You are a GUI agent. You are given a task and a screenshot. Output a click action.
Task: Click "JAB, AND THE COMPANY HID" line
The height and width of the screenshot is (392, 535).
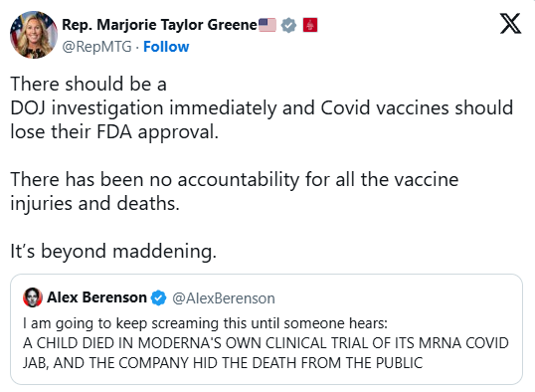pos(223,363)
